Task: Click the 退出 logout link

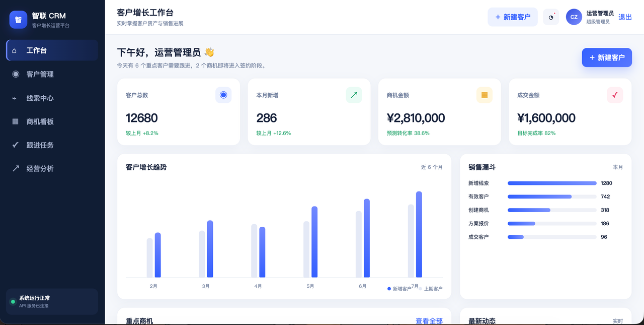Action: [625, 17]
